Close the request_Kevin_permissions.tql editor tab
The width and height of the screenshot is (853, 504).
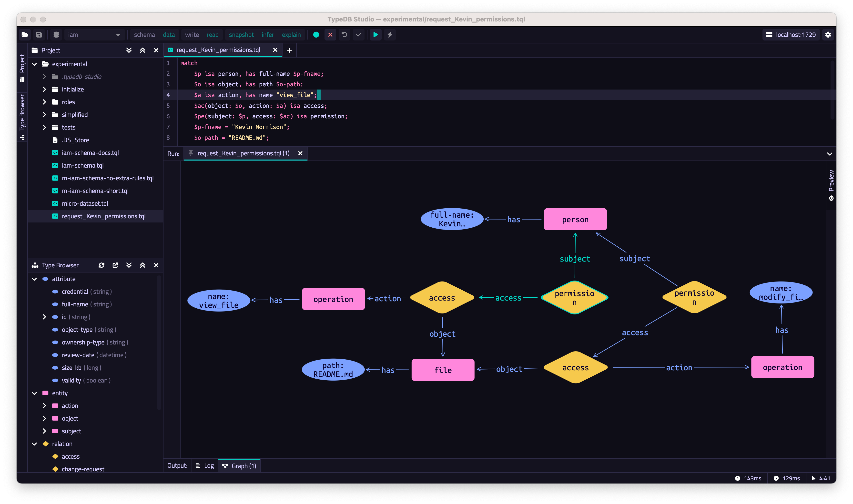(275, 50)
